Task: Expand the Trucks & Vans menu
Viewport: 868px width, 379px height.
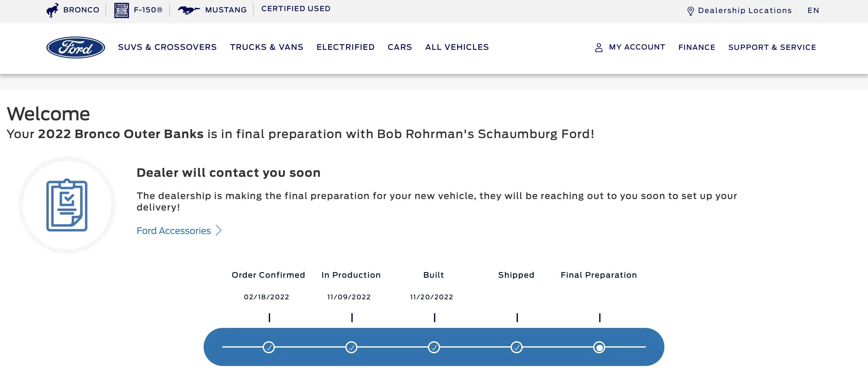Action: (x=267, y=47)
